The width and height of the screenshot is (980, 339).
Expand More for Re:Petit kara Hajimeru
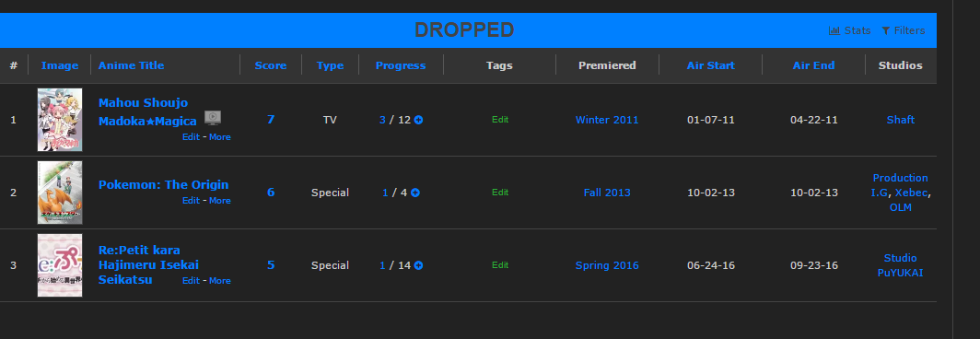point(220,281)
